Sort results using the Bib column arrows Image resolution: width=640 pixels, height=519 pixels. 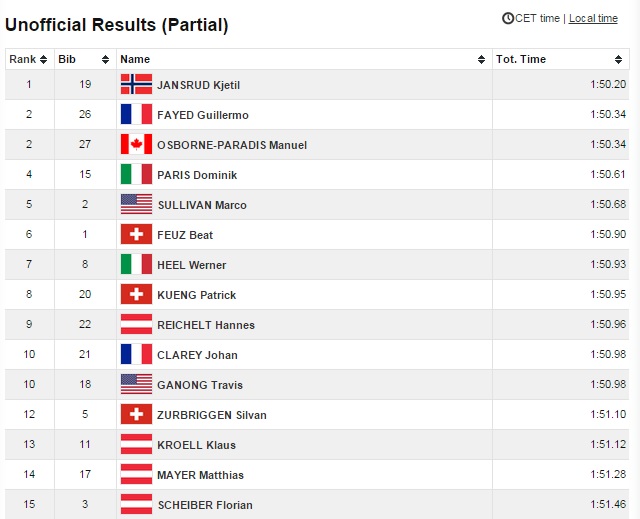point(109,60)
